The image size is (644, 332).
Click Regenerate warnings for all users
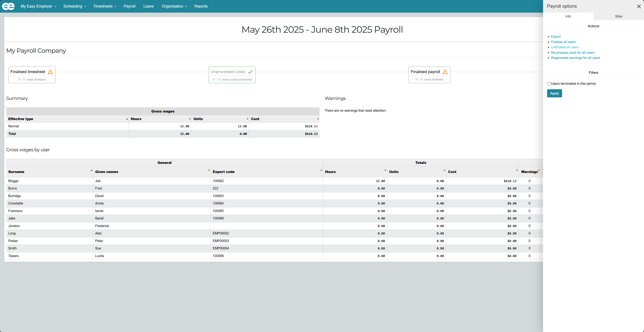(x=575, y=58)
